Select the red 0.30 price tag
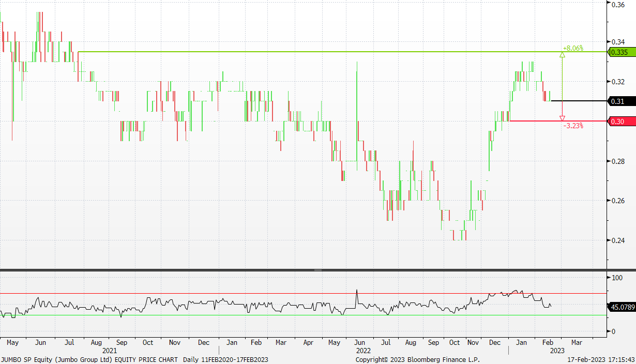This screenshot has width=636, height=364. click(x=617, y=121)
